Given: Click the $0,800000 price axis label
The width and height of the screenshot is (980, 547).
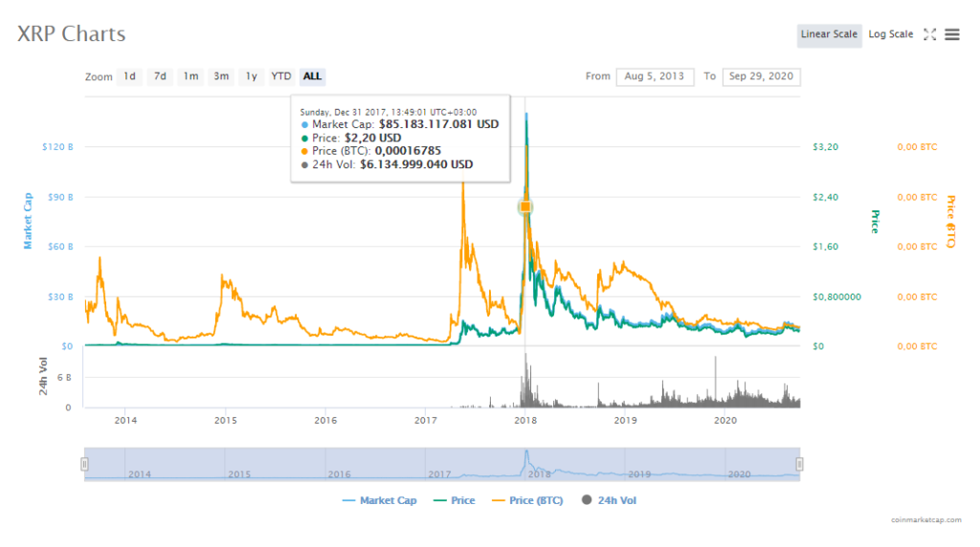Looking at the screenshot, I should pos(836,296).
